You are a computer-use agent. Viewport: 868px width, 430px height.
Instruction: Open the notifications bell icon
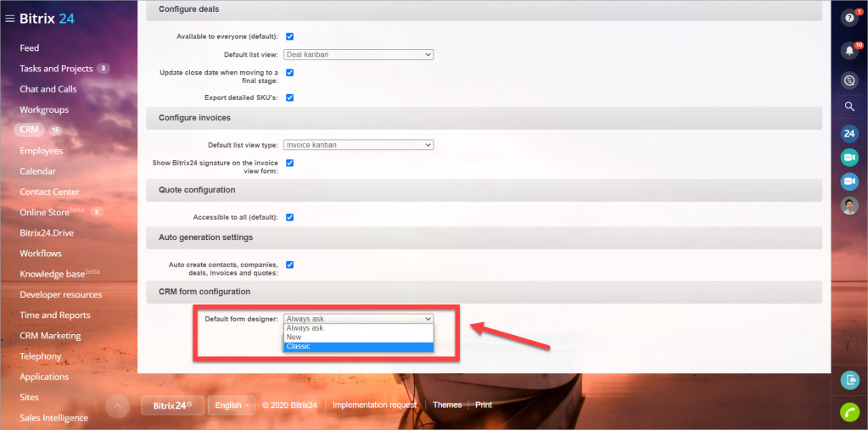849,50
